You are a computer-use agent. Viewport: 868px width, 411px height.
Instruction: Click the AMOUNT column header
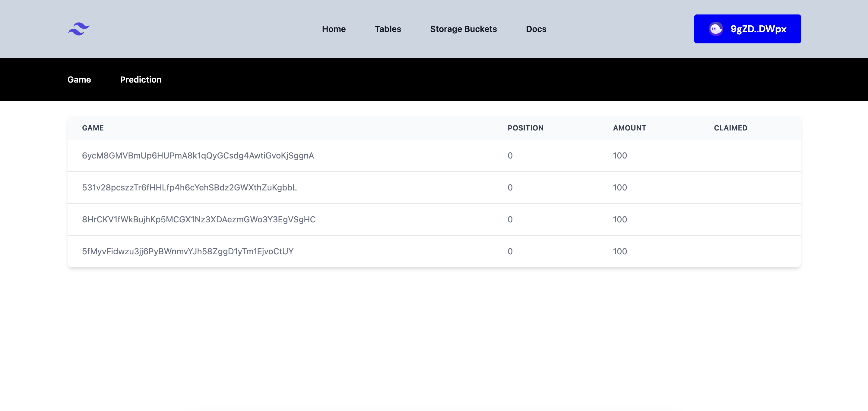tap(629, 128)
